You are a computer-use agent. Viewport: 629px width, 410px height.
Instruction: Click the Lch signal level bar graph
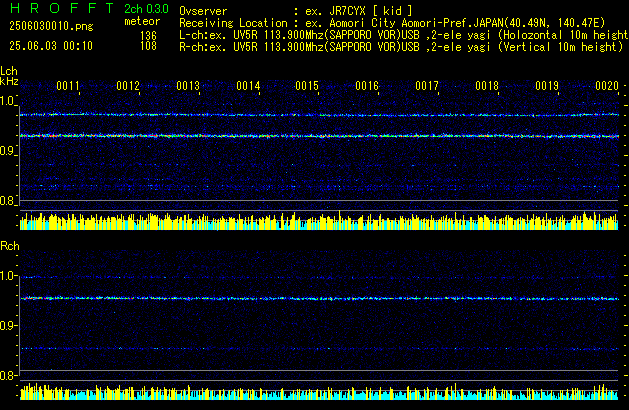[x=319, y=220]
